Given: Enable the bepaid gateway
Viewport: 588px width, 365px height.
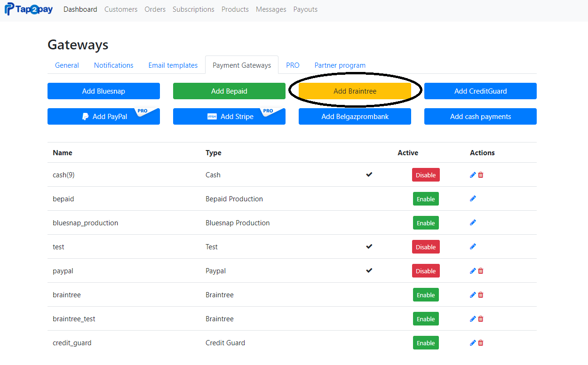Looking at the screenshot, I should (x=426, y=199).
